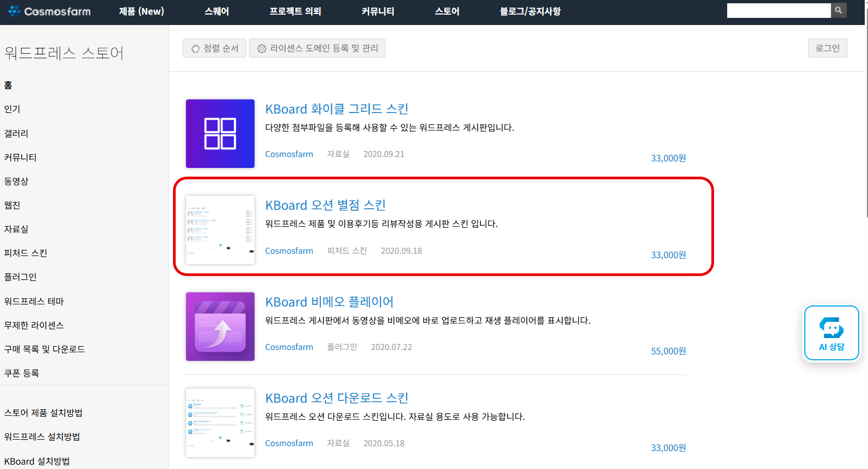The width and height of the screenshot is (868, 469).
Task: Open the 프로젝트 의뢰 menu
Action: (295, 11)
